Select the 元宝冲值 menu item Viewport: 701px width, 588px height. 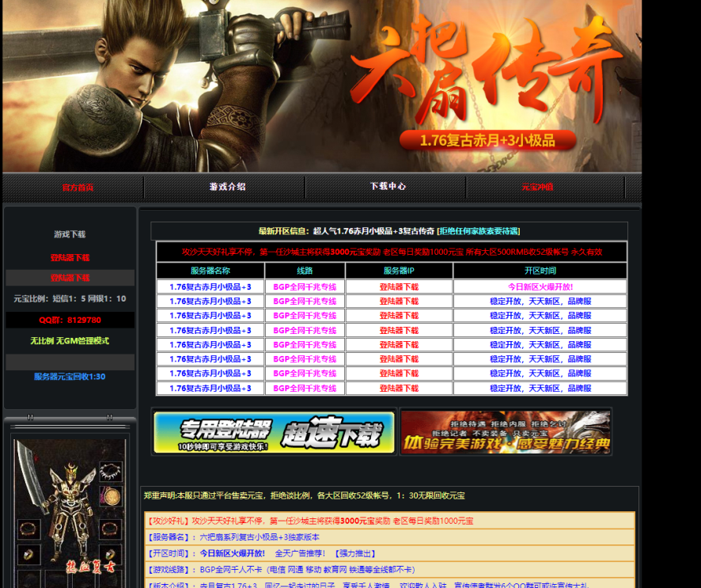(x=537, y=187)
